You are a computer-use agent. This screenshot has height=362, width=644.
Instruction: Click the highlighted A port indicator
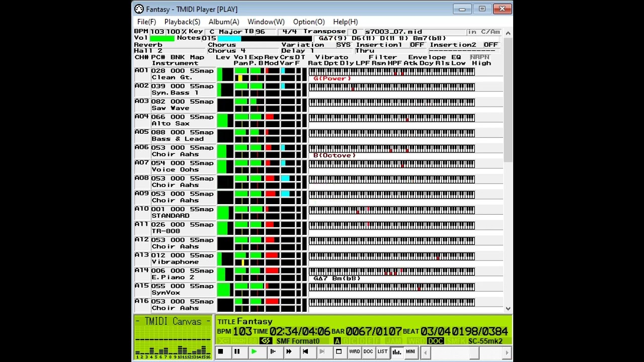[337, 341]
